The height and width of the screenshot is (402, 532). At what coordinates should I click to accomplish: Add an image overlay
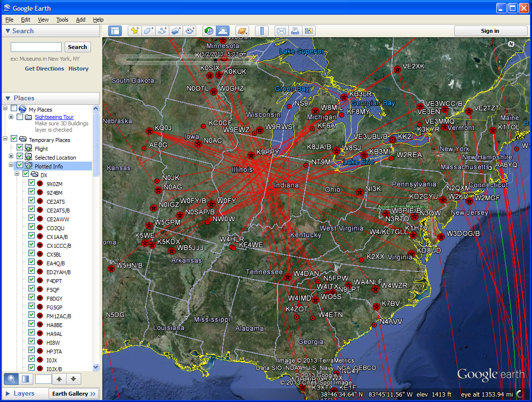176,31
